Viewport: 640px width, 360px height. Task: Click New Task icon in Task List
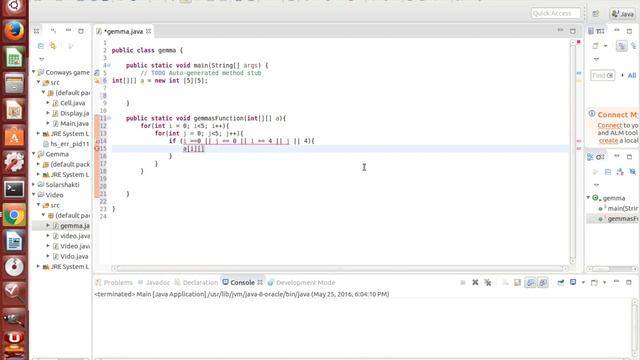[x=596, y=46]
